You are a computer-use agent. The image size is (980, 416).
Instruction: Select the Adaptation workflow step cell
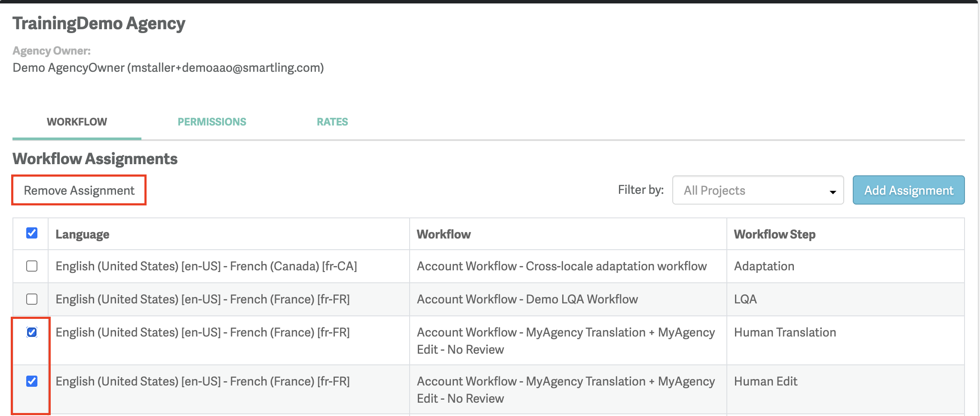click(x=764, y=266)
